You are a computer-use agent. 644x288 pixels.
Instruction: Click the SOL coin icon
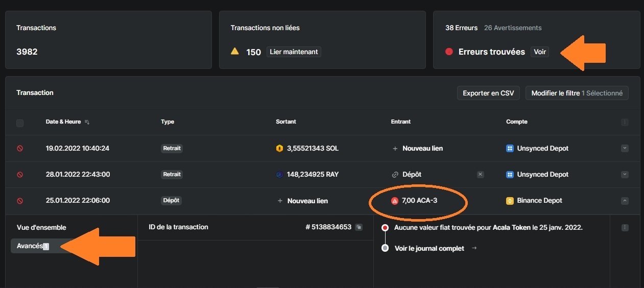[x=279, y=149]
